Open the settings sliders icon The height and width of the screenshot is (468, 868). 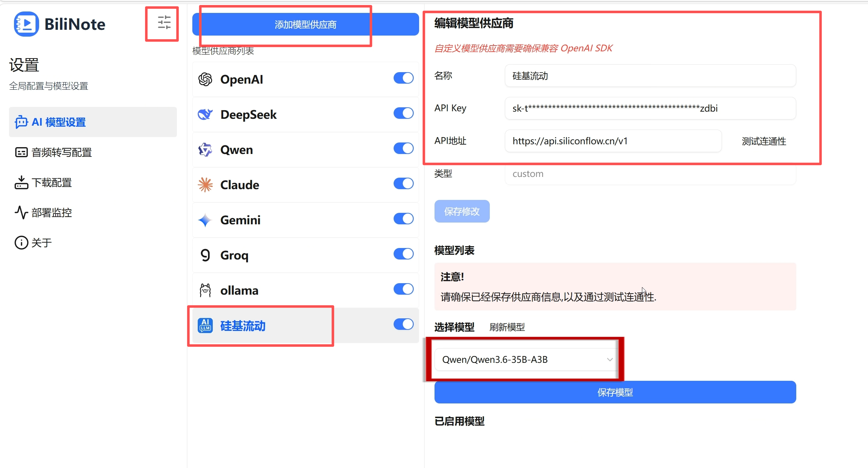click(x=164, y=23)
